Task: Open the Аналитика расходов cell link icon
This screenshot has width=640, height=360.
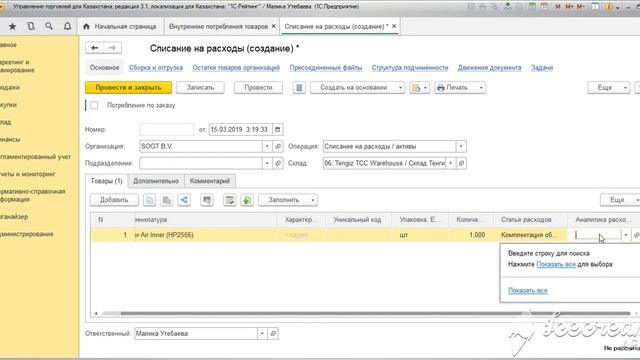Action: [x=636, y=235]
